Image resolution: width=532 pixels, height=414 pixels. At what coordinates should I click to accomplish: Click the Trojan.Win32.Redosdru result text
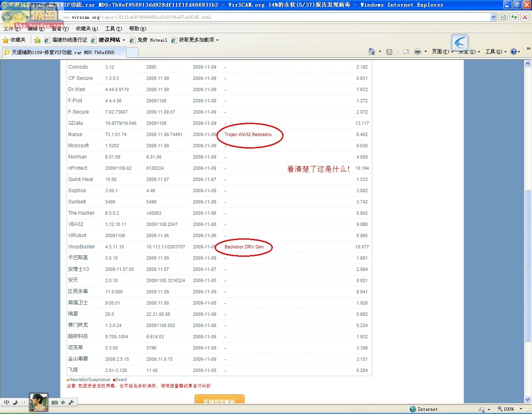(x=248, y=134)
